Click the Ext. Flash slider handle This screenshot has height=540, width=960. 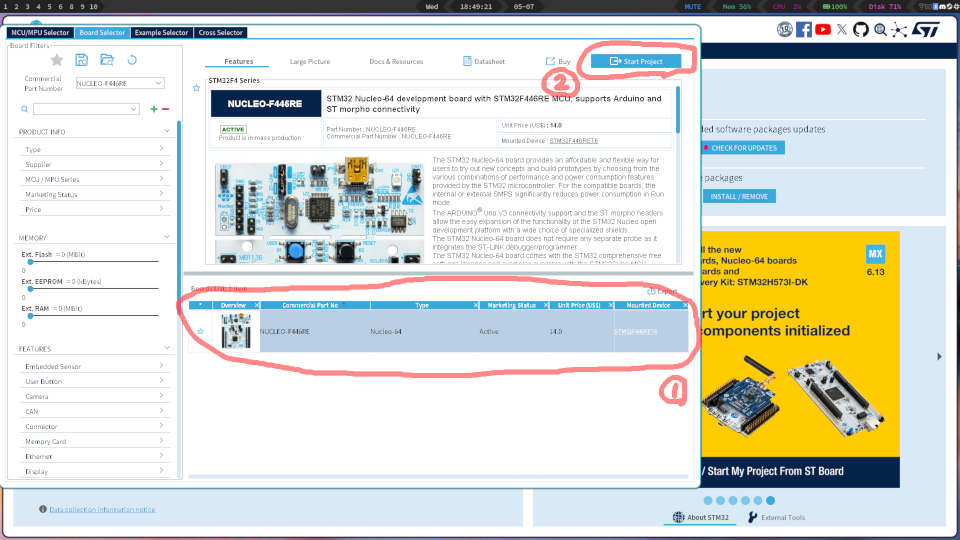pos(30,262)
